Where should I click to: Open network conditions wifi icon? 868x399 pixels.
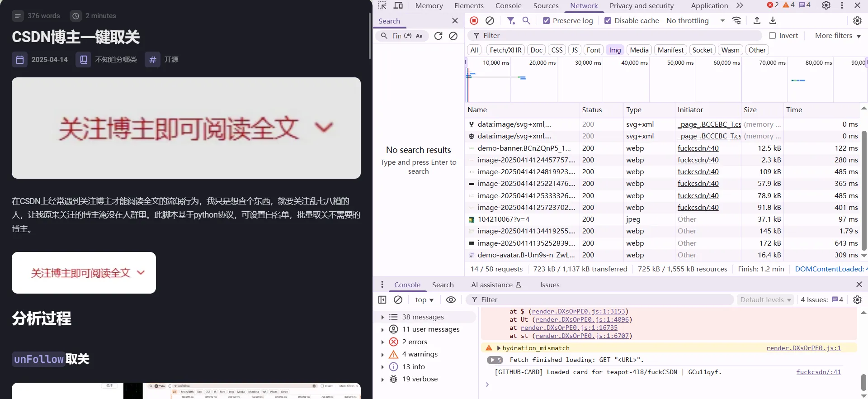[736, 20]
